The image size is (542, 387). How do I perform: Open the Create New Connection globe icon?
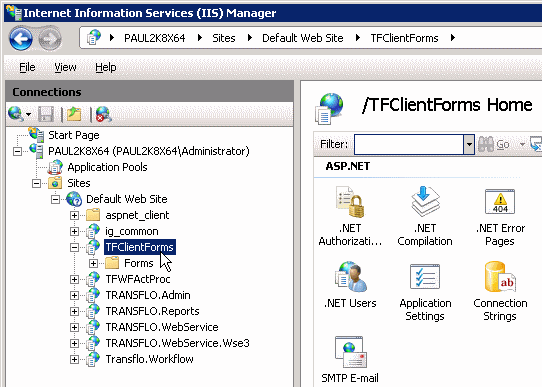pyautogui.click(x=16, y=114)
